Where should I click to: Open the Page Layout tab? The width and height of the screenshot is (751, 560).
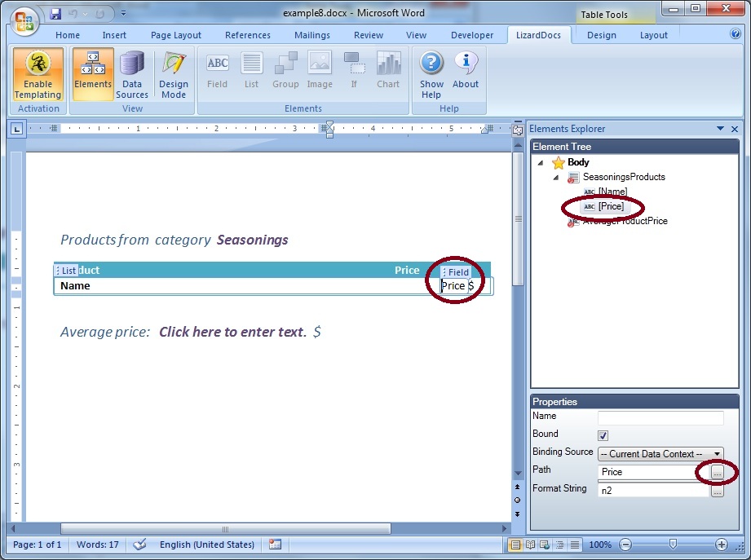pos(176,35)
